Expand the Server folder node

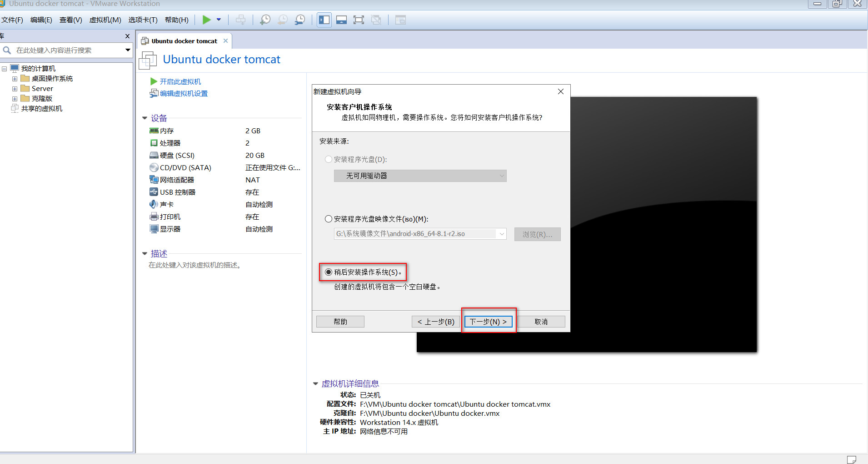[15, 89]
